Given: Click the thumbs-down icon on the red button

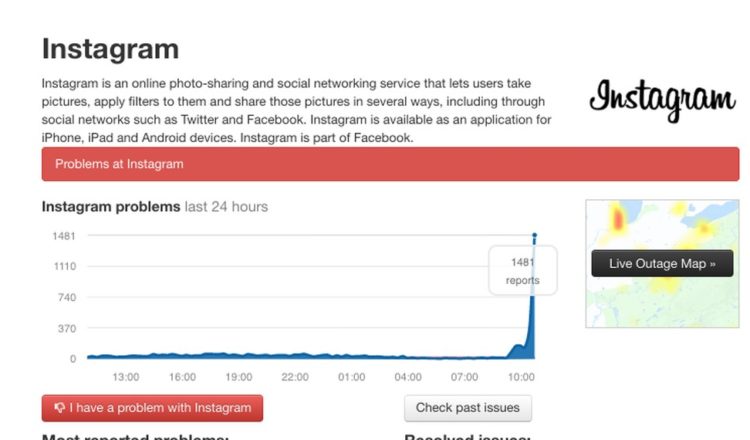Looking at the screenshot, I should tap(60, 408).
